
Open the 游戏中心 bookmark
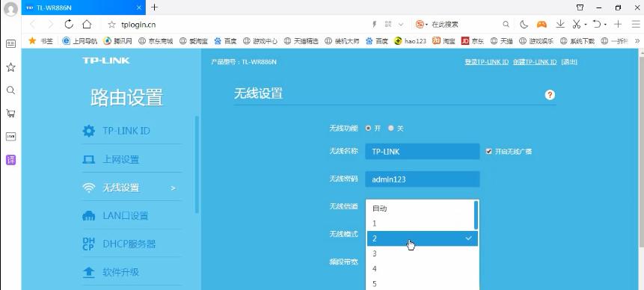(x=260, y=41)
